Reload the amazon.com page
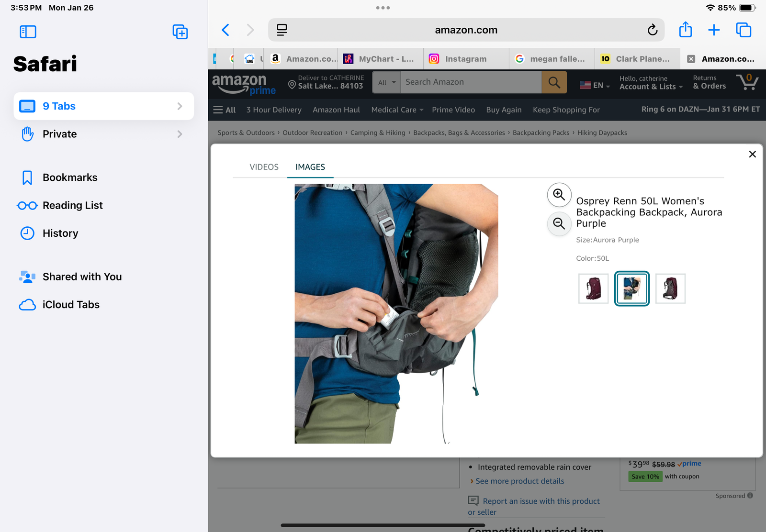This screenshot has width=766, height=532. [652, 30]
